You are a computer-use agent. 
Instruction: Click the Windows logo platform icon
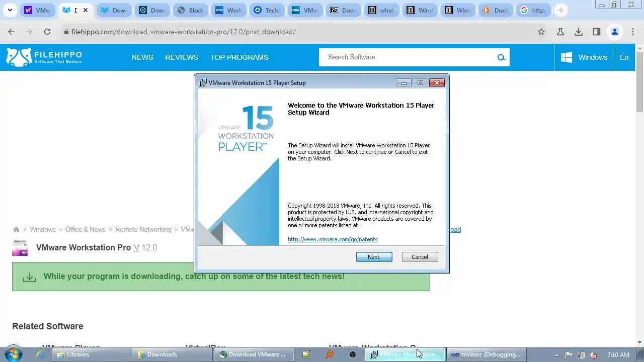tap(567, 57)
